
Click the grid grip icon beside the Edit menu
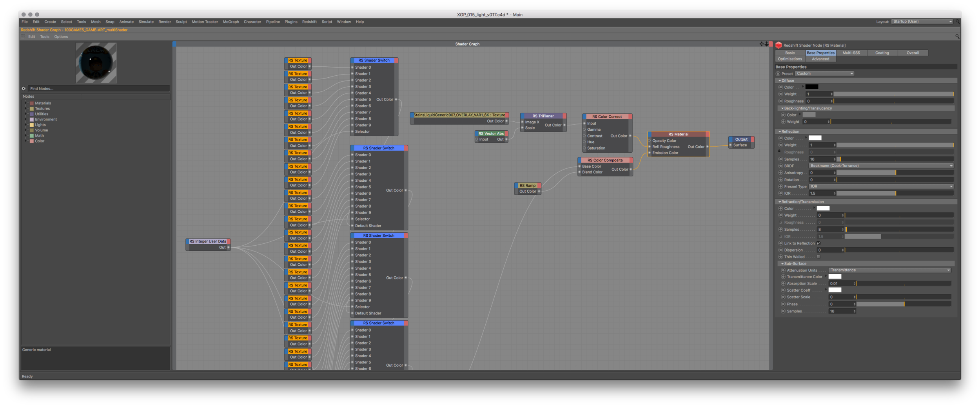point(24,37)
